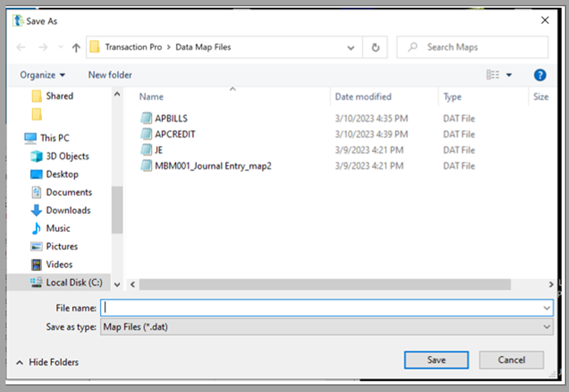Screen dimensions: 569x392
Task: Open the Help question mark icon
Action: [540, 75]
